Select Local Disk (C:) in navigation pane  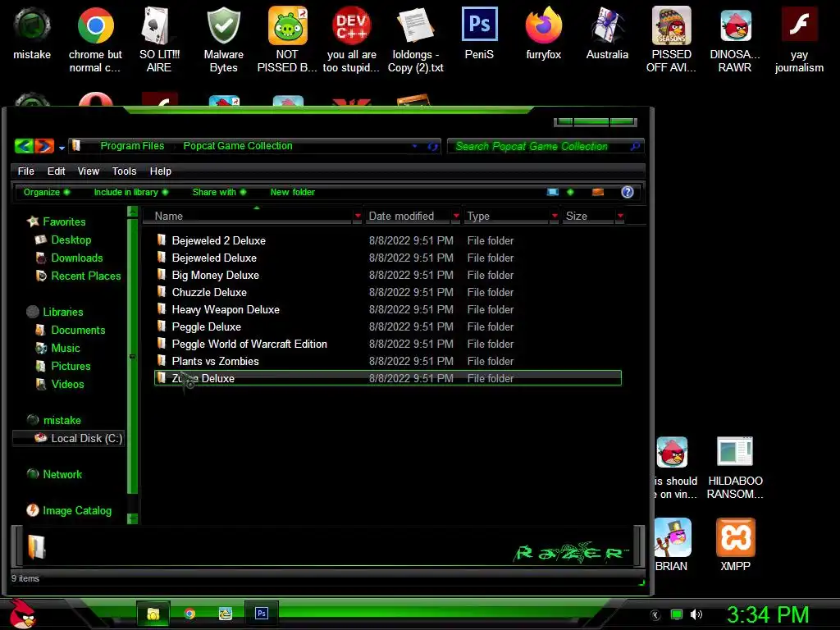[x=69, y=438]
